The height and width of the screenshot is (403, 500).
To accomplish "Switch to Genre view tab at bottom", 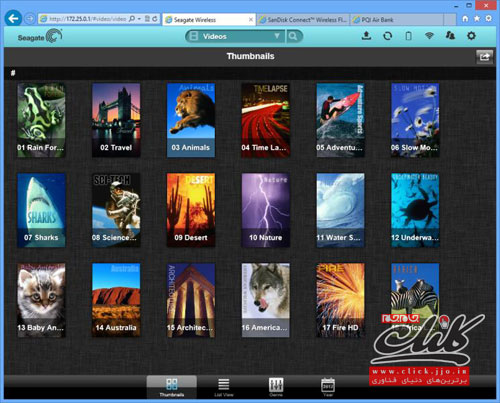I will [276, 387].
